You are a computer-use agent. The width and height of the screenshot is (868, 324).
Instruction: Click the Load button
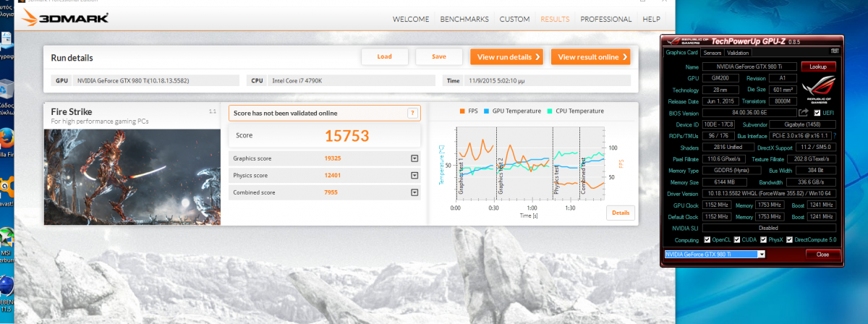pos(384,56)
